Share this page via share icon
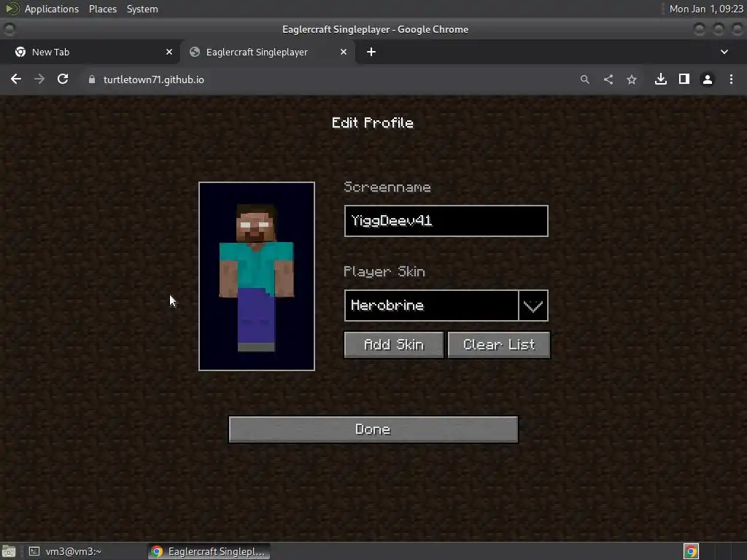Viewport: 747px width, 560px height. (x=608, y=79)
